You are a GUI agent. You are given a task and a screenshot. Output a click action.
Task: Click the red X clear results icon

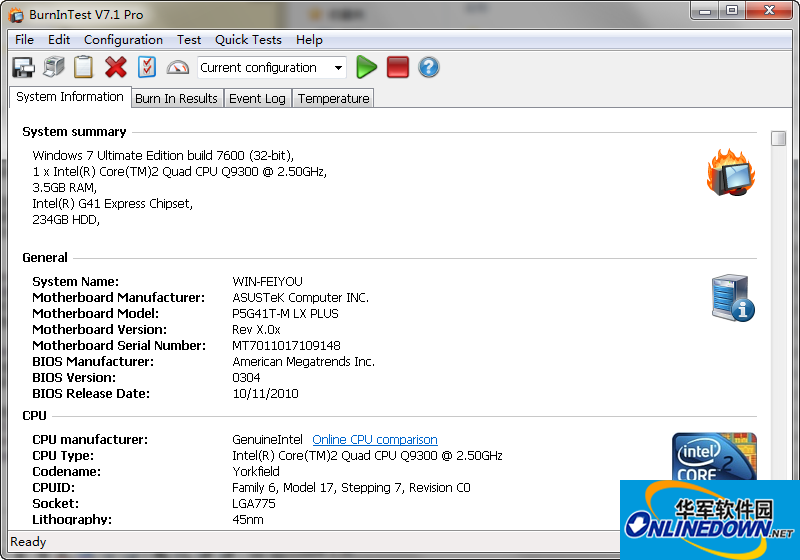[x=116, y=67]
